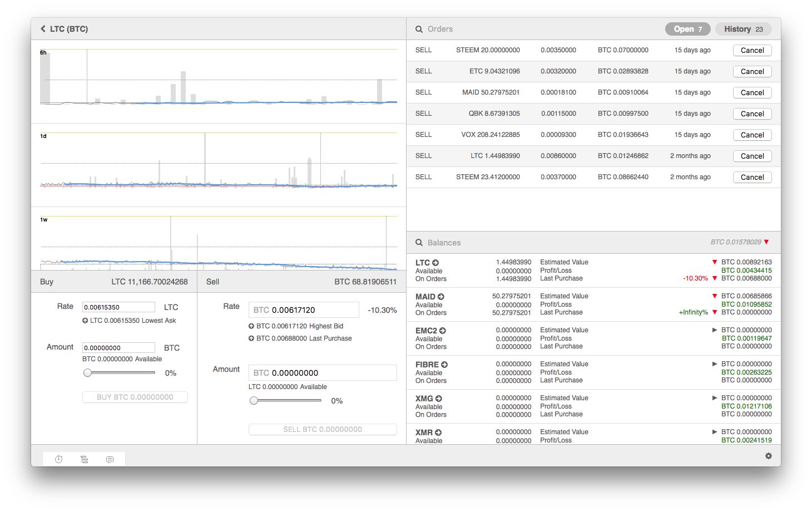Click the circle icon beside Lowest Ask
The width and height of the screenshot is (812, 511).
85,321
